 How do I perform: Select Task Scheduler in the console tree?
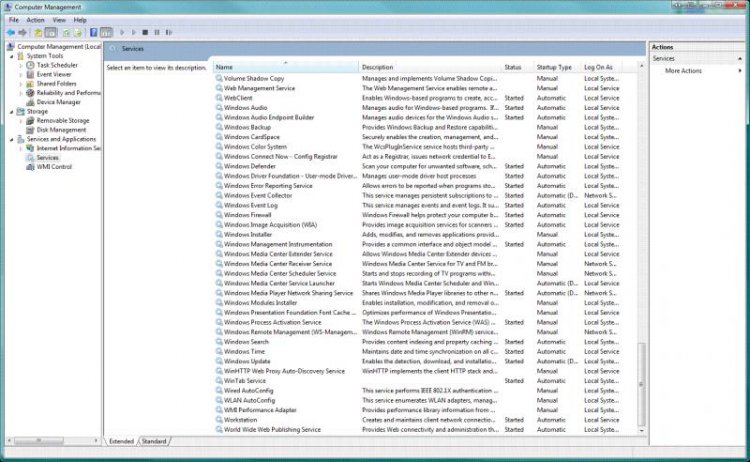[57, 65]
